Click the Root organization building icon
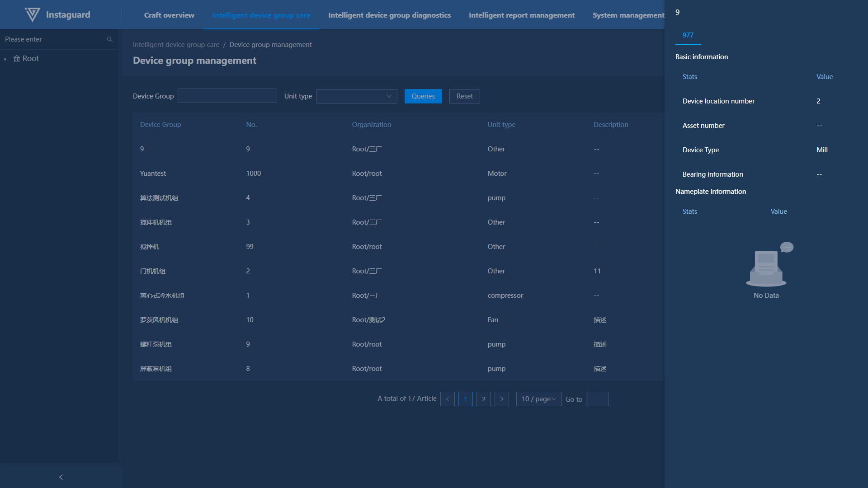The width and height of the screenshot is (868, 488). (17, 59)
